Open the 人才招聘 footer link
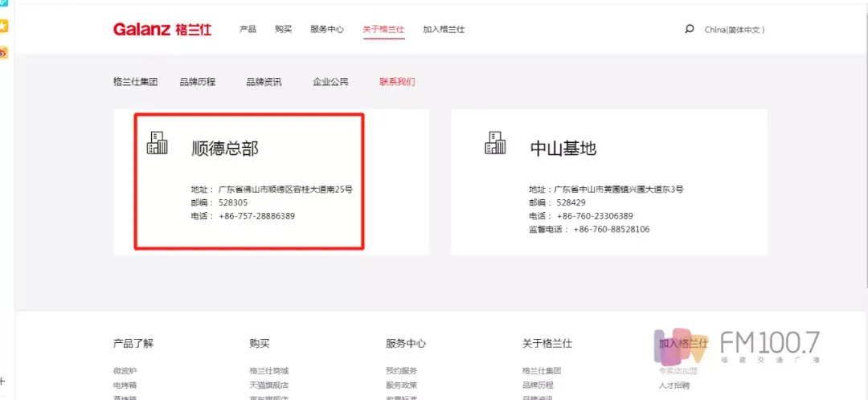This screenshot has height=400, width=868. [674, 385]
